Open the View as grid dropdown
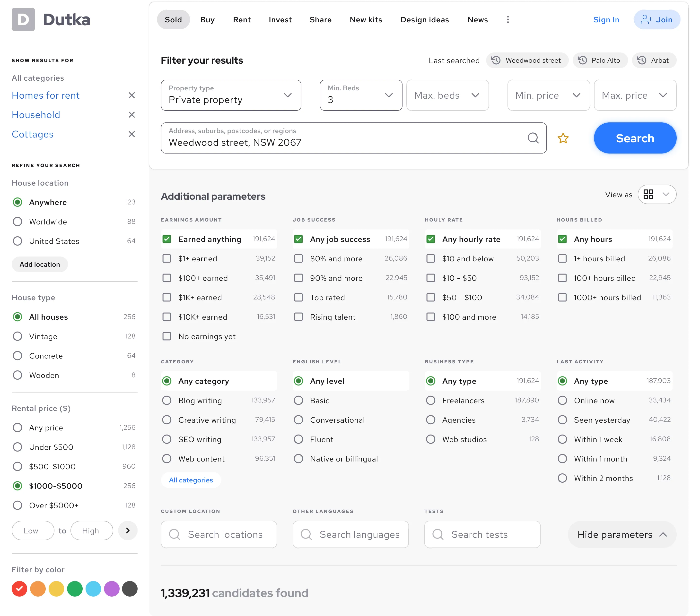The width and height of the screenshot is (700, 616). click(656, 194)
